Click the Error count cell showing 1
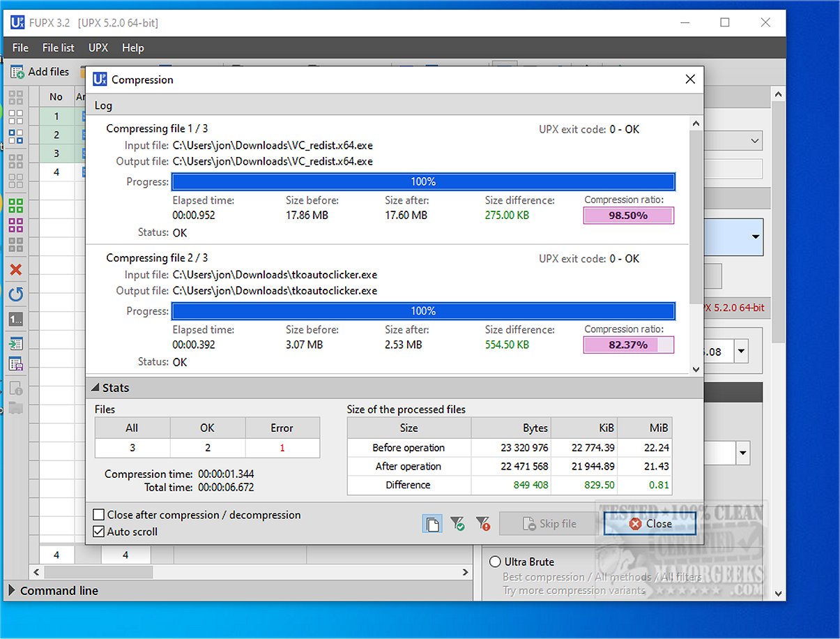The height and width of the screenshot is (639, 840). [282, 448]
